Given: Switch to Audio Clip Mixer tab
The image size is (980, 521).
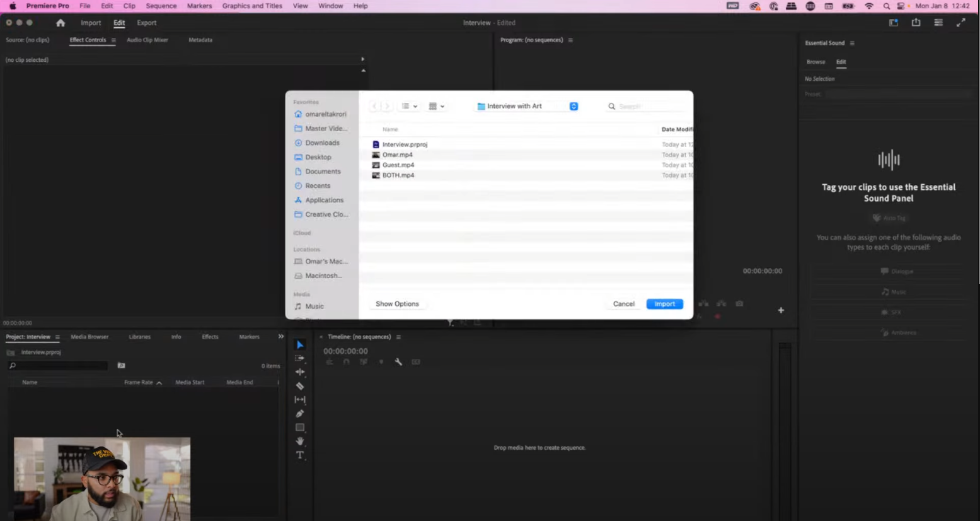Looking at the screenshot, I should [x=147, y=40].
